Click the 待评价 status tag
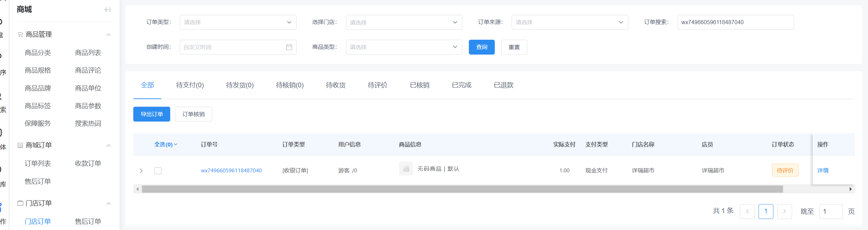The image size is (868, 230). click(785, 170)
